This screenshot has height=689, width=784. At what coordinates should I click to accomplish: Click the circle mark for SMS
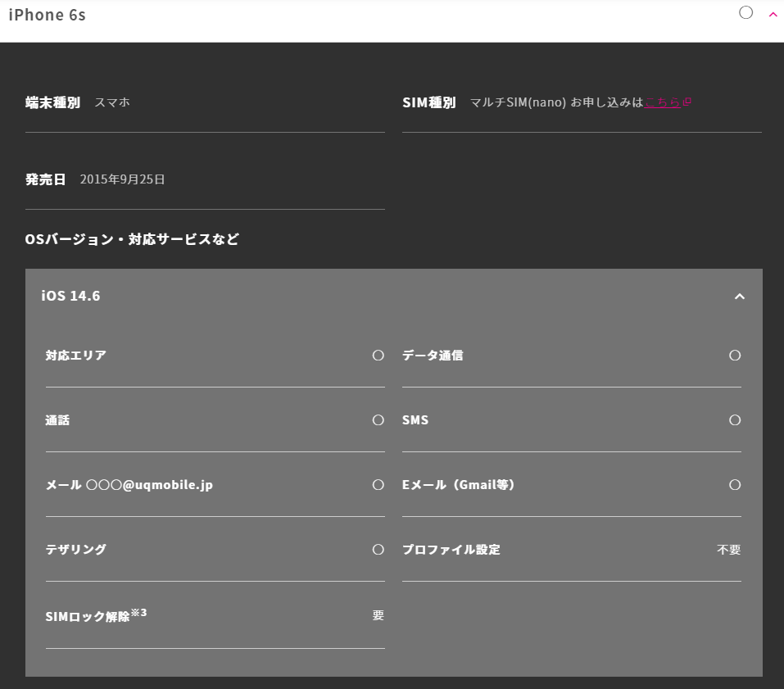pos(734,420)
